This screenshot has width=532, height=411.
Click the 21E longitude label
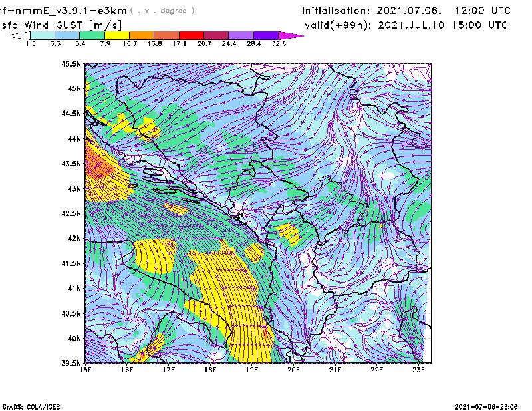tap(335, 370)
